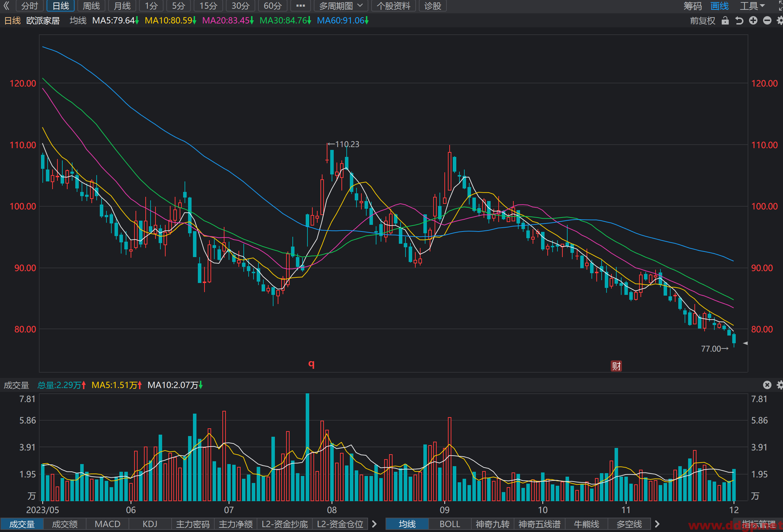Switch to the 周线 weekly tab
Image resolution: width=783 pixels, height=532 pixels.
(x=91, y=6)
